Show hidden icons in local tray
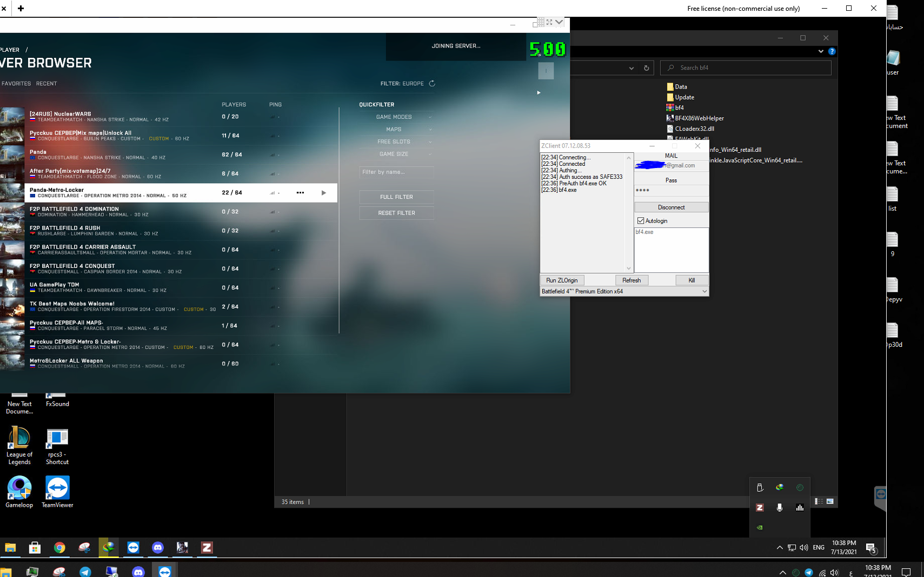Image resolution: width=924 pixels, height=577 pixels. (782, 573)
